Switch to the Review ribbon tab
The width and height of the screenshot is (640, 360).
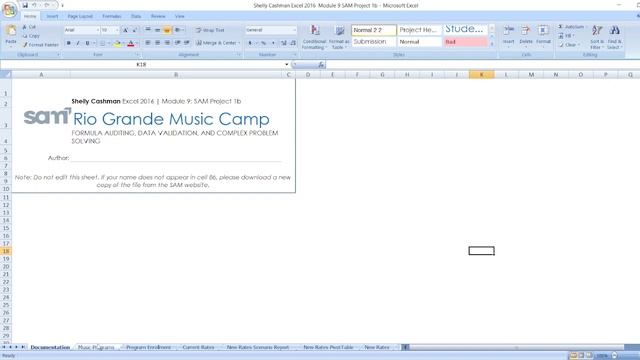pos(158,16)
